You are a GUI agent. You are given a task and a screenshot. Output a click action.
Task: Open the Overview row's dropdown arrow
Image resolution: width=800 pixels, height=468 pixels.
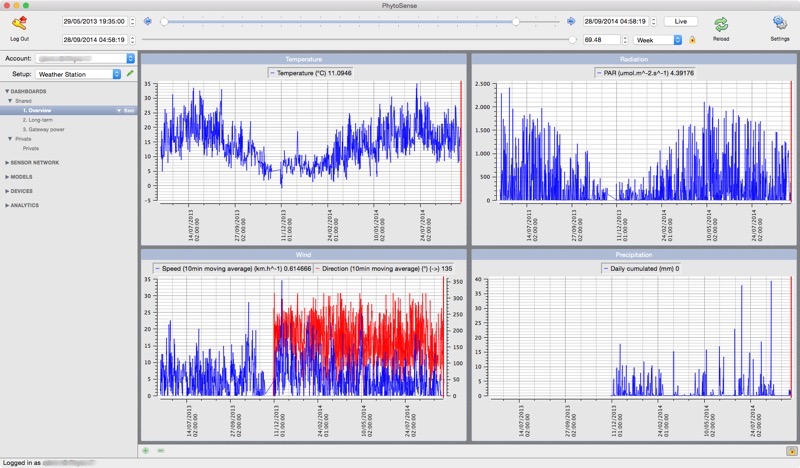click(x=119, y=111)
